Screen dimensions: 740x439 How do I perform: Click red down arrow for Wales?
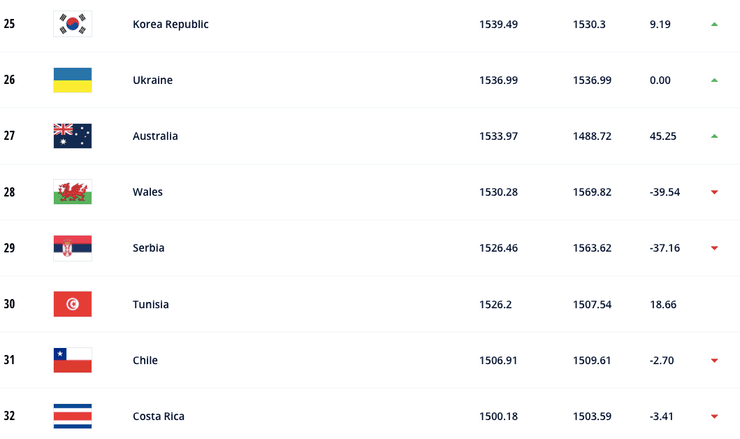714,192
